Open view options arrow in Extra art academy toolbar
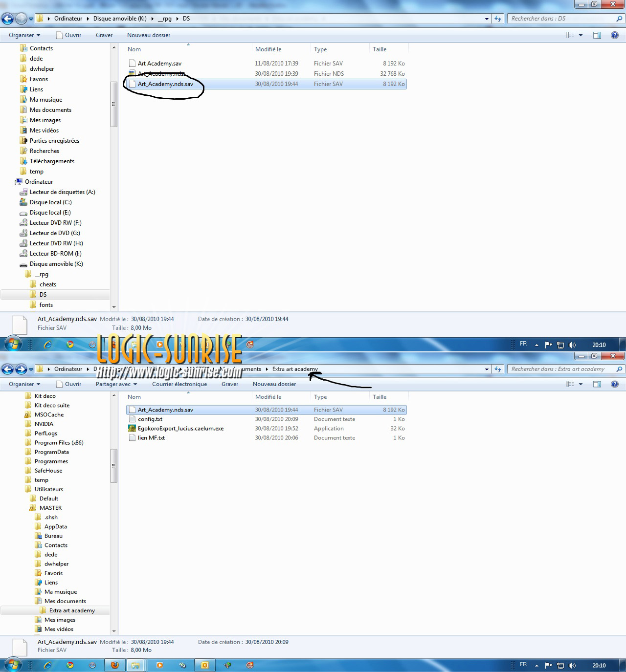 [581, 384]
